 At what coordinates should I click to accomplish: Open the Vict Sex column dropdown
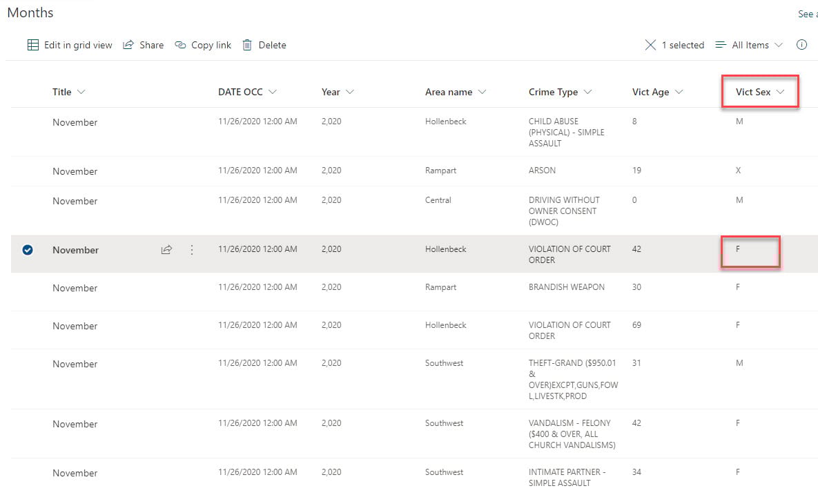click(781, 92)
